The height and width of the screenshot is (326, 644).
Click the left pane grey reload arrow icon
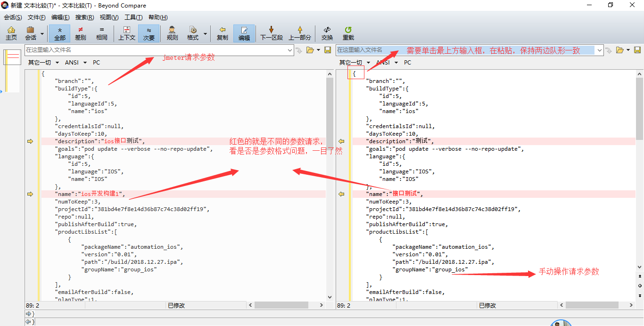click(299, 50)
